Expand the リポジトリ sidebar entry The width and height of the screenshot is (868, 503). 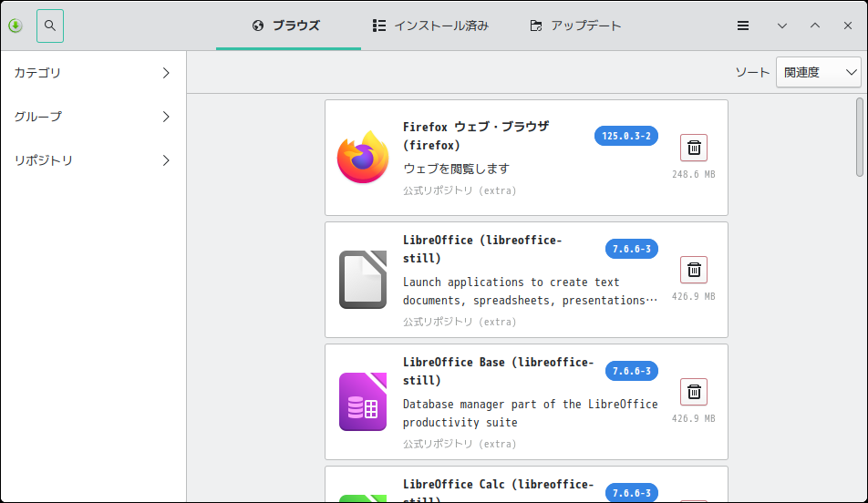(x=93, y=159)
